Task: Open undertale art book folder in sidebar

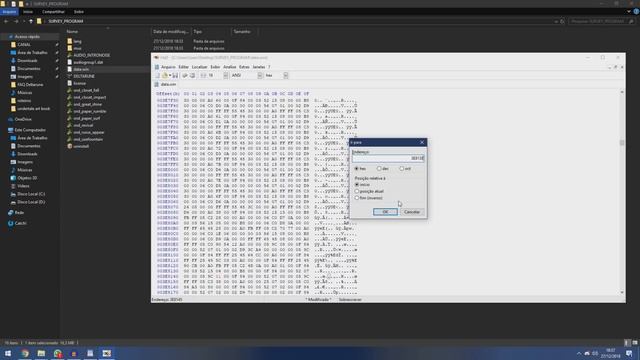Action: click(33, 109)
